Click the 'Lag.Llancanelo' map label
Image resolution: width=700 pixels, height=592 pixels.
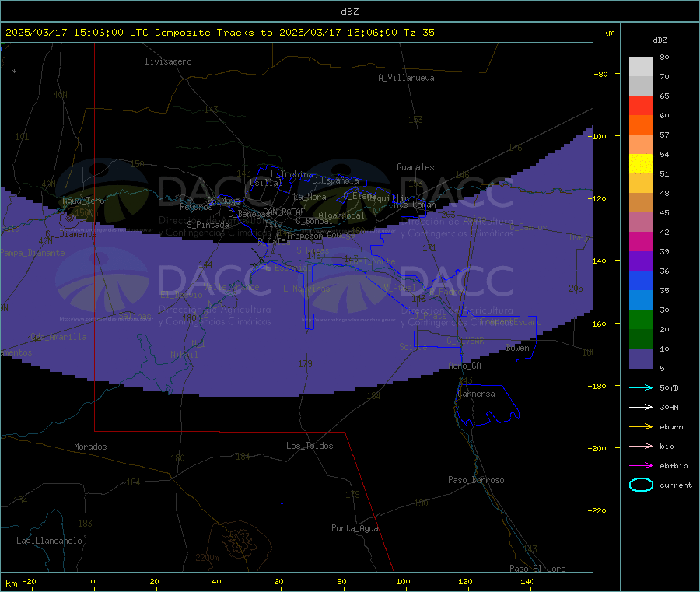(x=49, y=541)
